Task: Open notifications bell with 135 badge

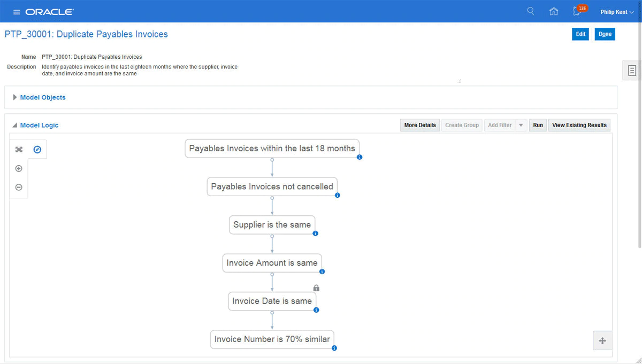Action: pyautogui.click(x=577, y=11)
